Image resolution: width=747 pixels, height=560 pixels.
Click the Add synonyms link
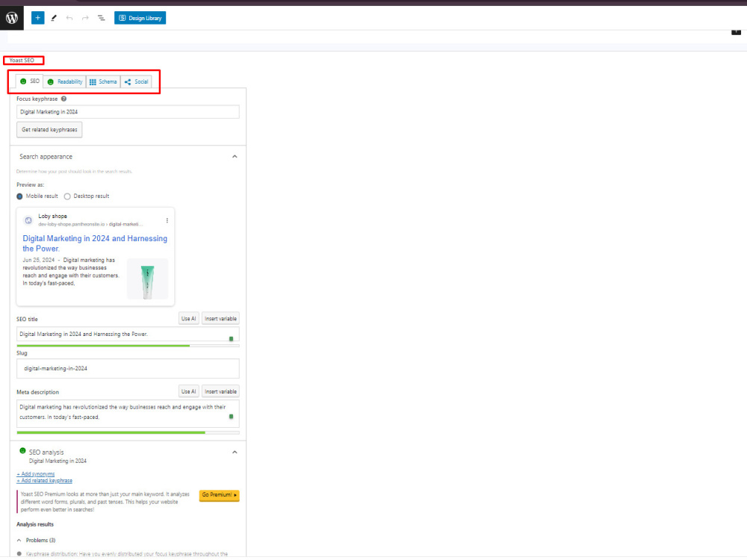point(36,474)
